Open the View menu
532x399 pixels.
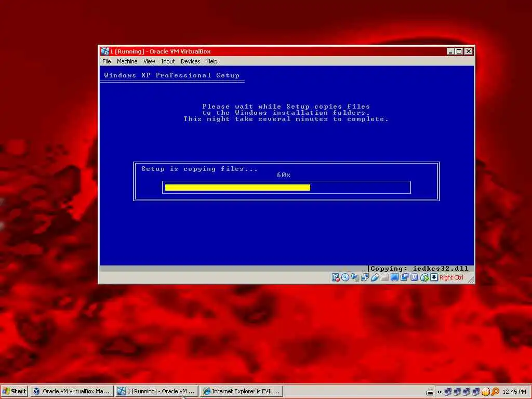coord(149,61)
